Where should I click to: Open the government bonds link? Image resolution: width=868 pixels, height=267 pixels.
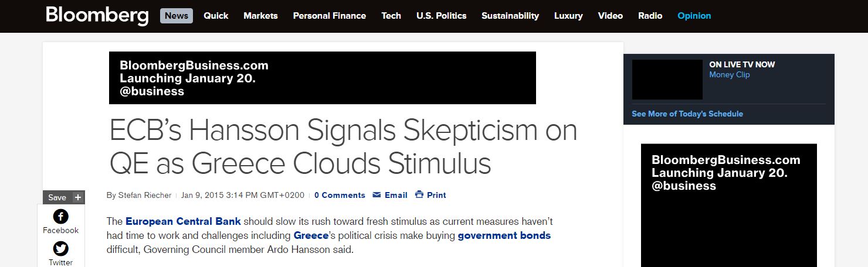[x=504, y=236]
